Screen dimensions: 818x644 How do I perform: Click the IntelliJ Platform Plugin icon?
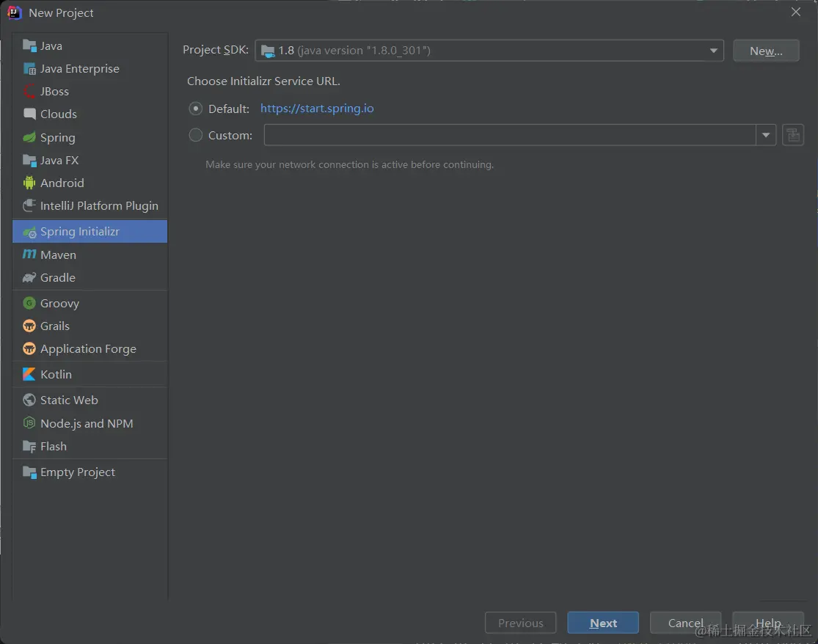(29, 206)
